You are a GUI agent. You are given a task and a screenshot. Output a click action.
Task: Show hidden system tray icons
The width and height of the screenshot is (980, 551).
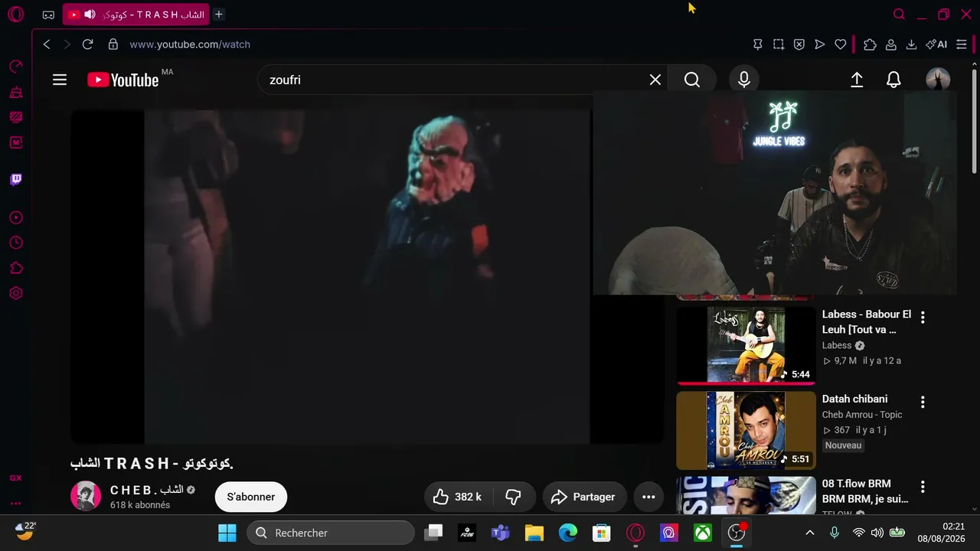810,533
